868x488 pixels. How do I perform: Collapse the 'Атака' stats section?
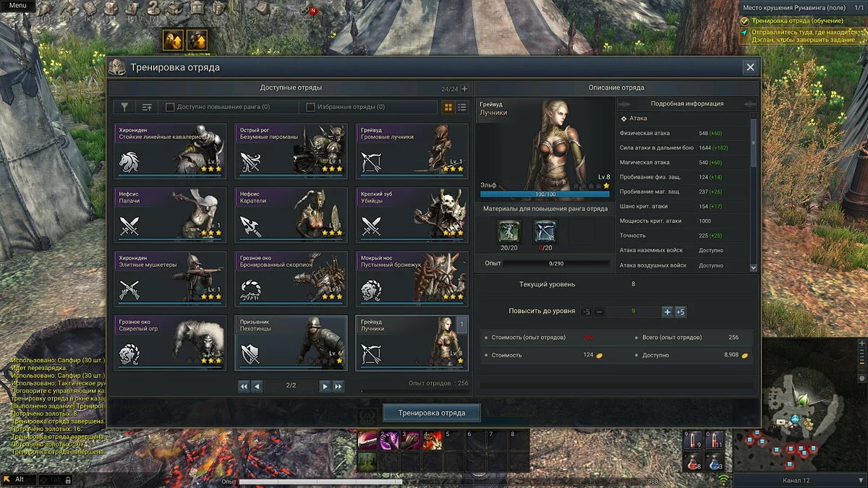pyautogui.click(x=624, y=119)
